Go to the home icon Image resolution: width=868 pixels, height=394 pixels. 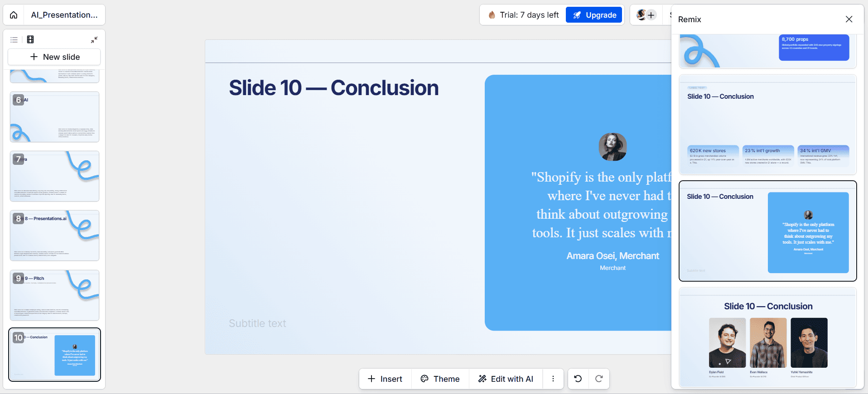(x=14, y=15)
